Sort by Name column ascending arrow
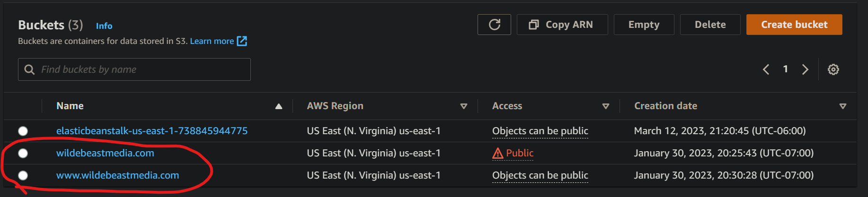This screenshot has width=868, height=197. click(279, 106)
